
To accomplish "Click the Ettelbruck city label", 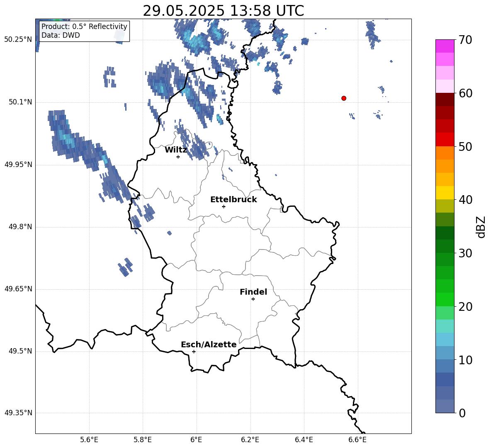I will tap(233, 200).
